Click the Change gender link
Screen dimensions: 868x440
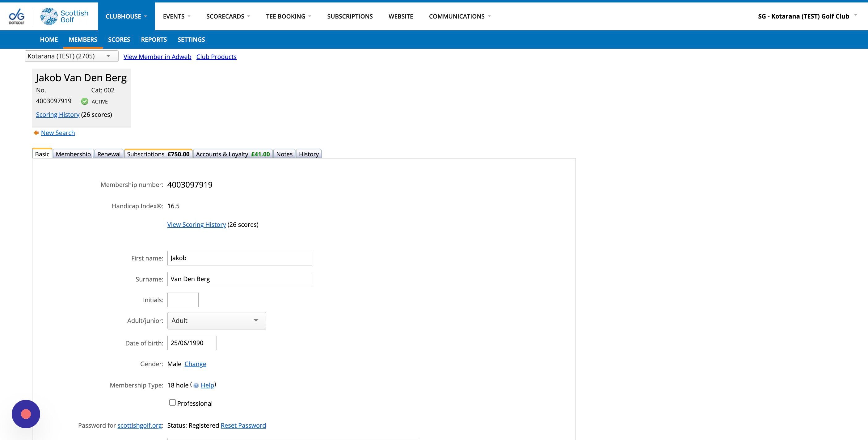click(x=195, y=364)
